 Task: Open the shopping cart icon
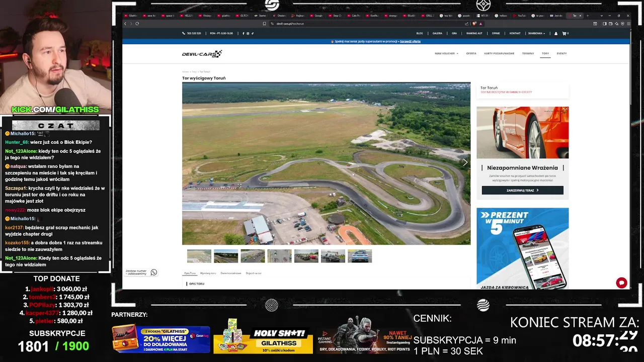click(x=564, y=33)
